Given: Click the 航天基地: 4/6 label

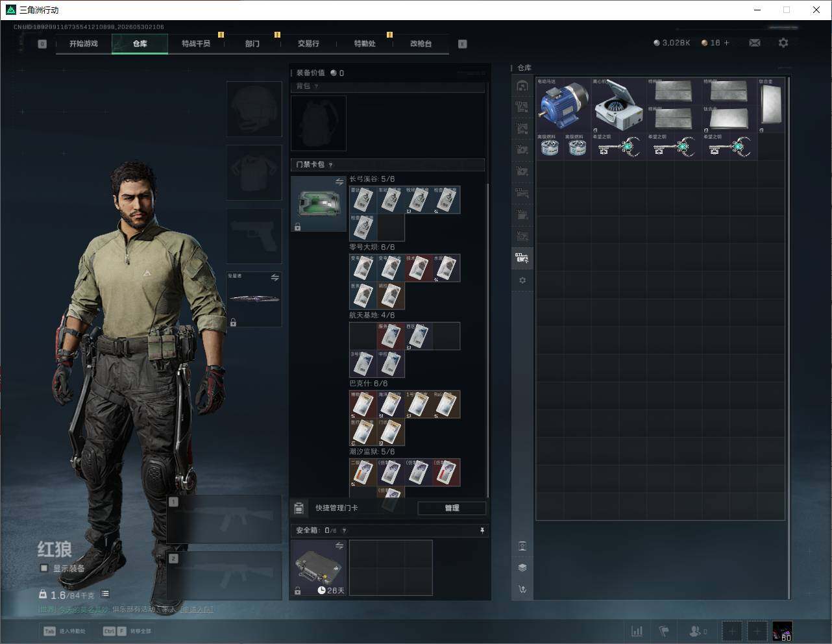Looking at the screenshot, I should click(x=372, y=316).
